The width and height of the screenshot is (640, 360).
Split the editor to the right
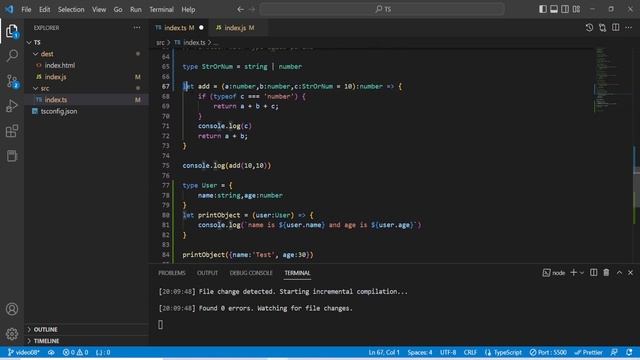616,28
